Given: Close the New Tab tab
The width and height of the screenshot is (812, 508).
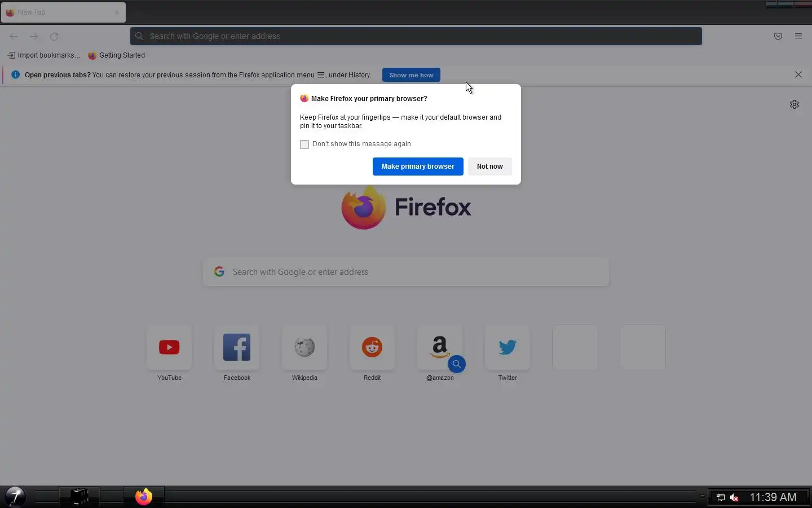Looking at the screenshot, I should (x=117, y=12).
